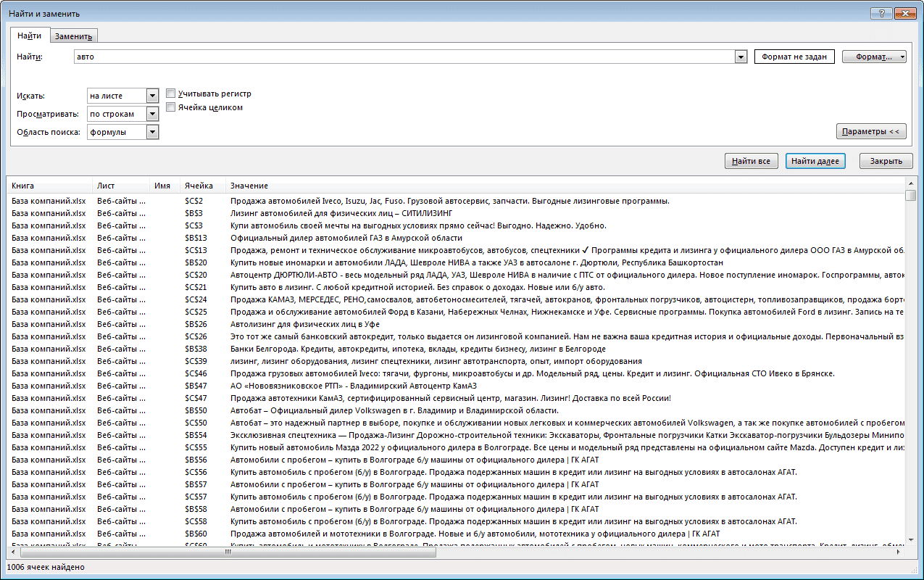
Task: Open the Формат... button menu
Action: click(874, 57)
